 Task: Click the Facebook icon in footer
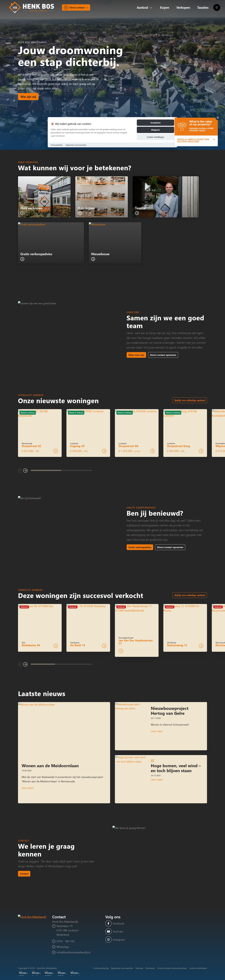(x=108, y=923)
